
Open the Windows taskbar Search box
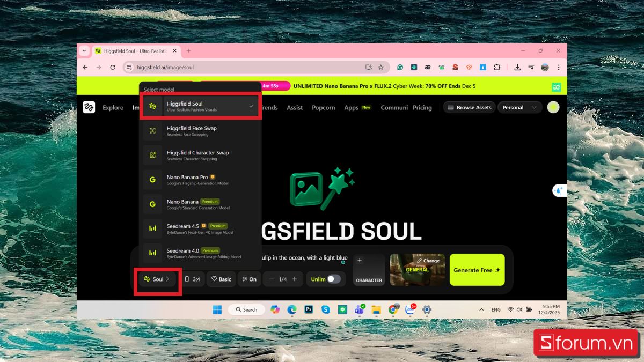[246, 309]
